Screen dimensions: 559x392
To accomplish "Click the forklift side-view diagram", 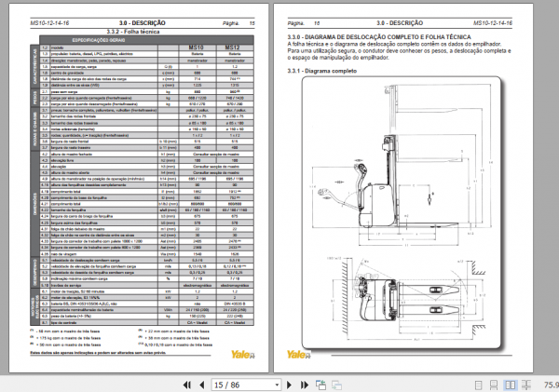I will 401,166.
